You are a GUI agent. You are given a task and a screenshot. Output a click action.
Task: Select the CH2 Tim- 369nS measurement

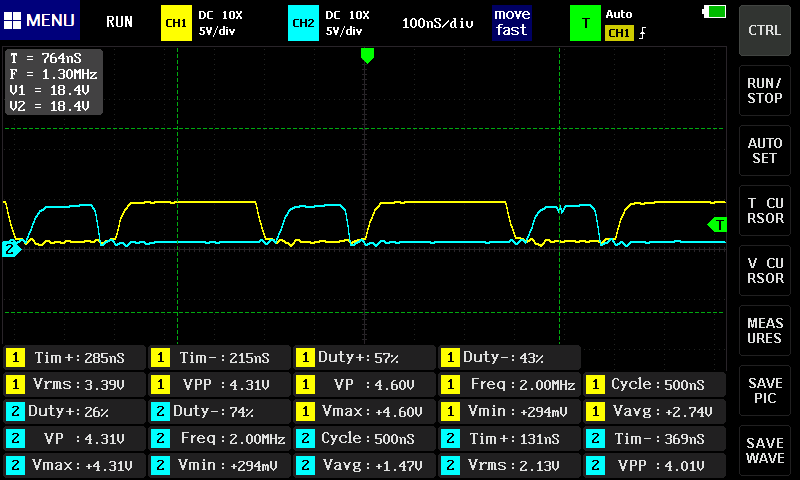[x=655, y=438]
